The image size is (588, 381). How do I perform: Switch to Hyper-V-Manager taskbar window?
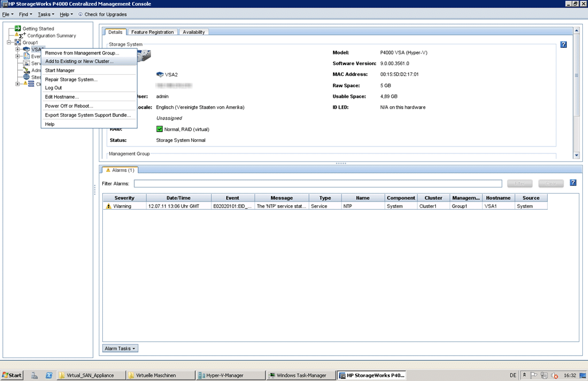point(230,375)
